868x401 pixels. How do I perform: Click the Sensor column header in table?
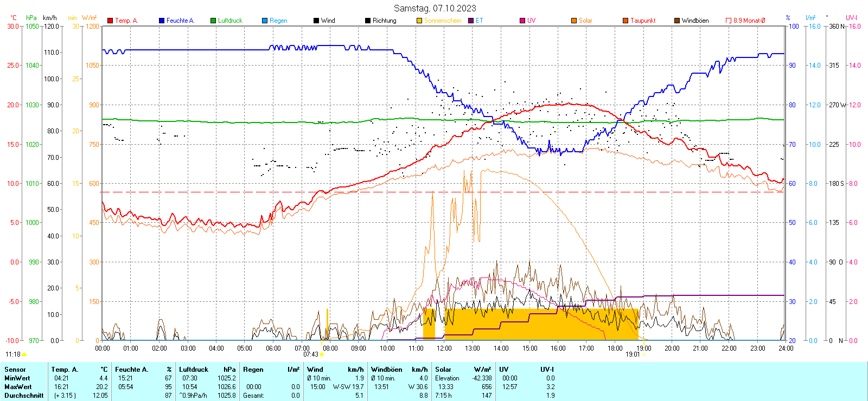[x=15, y=370]
